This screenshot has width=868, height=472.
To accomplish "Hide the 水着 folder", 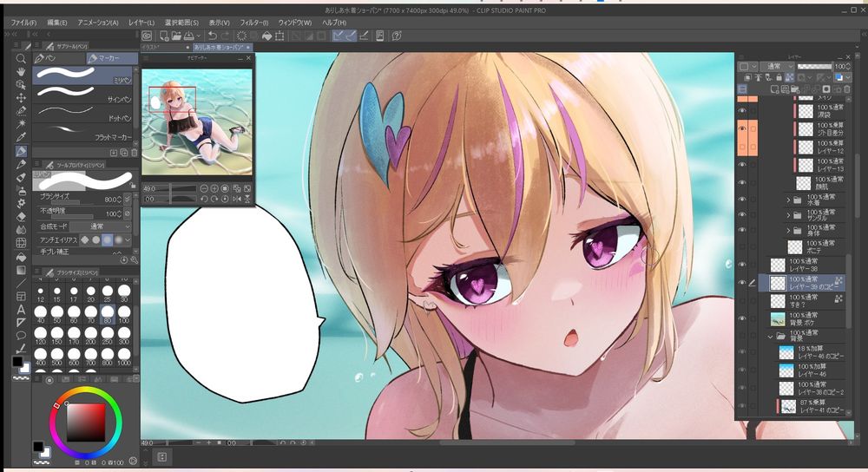I will click(742, 200).
